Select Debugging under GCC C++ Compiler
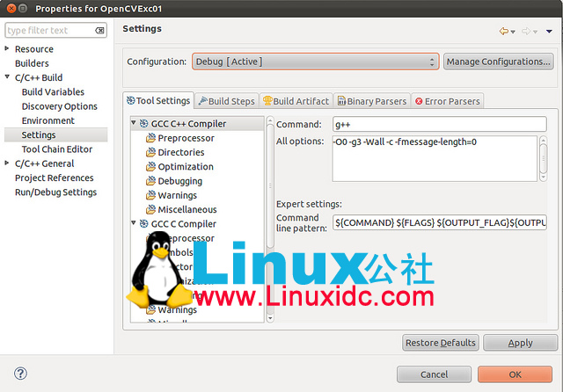The height and width of the screenshot is (392, 563). (179, 181)
